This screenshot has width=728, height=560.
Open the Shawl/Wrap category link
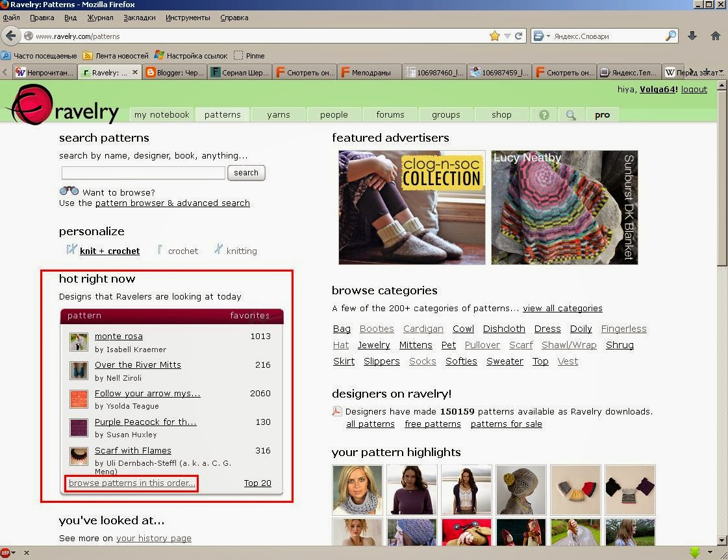click(x=569, y=345)
